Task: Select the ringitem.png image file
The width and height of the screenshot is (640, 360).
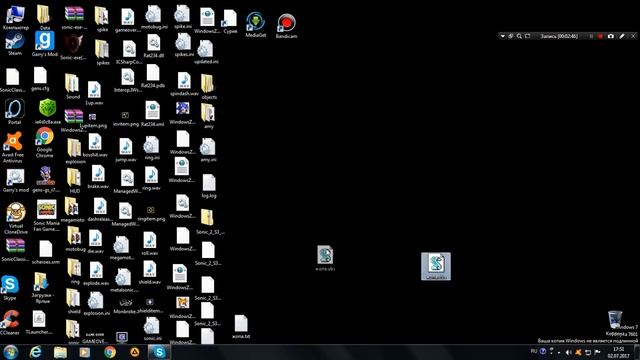Action: click(151, 213)
